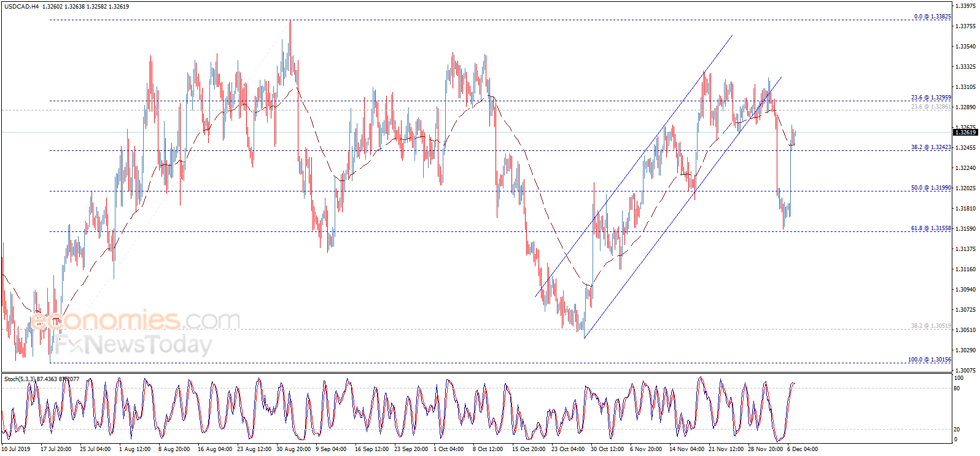This screenshot has width=980, height=456.
Task: Click the 38.2 @ 1.32423 retracement label
Action: click(x=931, y=147)
